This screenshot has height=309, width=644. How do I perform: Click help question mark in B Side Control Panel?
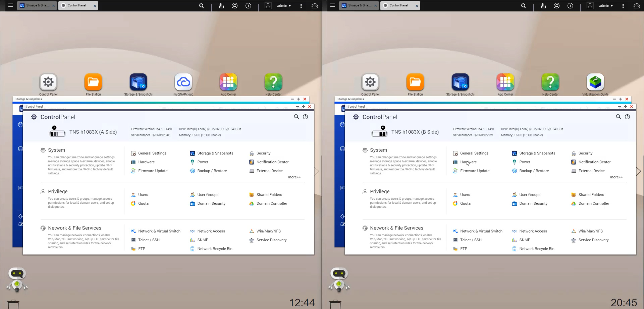627,117
